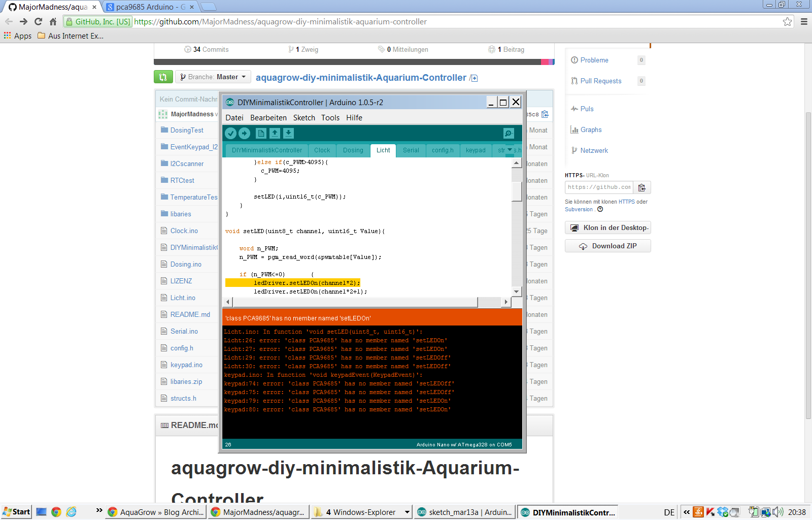
Task: Click the HTTPS clone URL field
Action: (x=599, y=187)
